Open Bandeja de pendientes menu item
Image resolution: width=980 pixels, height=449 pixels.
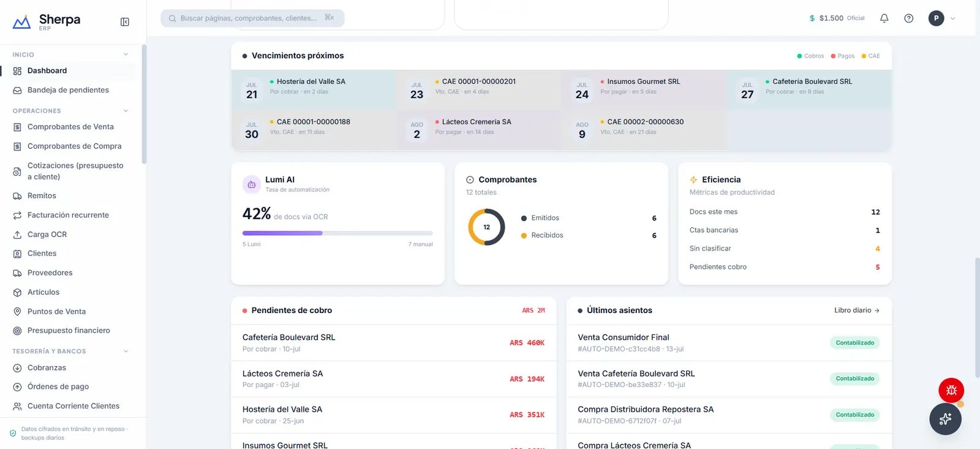[x=69, y=90]
